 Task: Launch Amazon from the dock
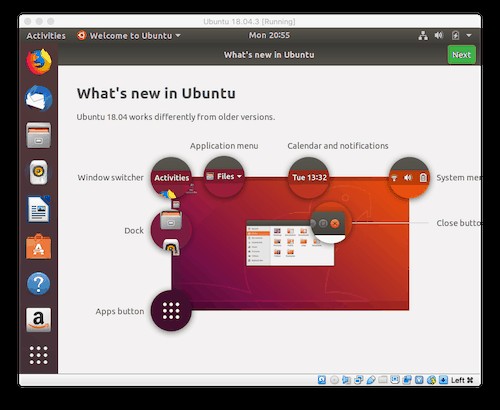click(x=39, y=320)
